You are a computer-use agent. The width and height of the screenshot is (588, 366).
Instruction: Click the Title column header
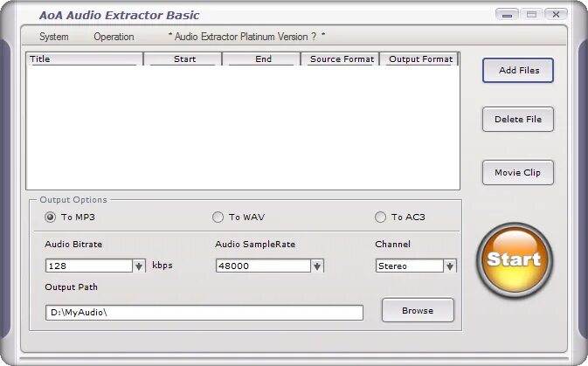point(85,59)
